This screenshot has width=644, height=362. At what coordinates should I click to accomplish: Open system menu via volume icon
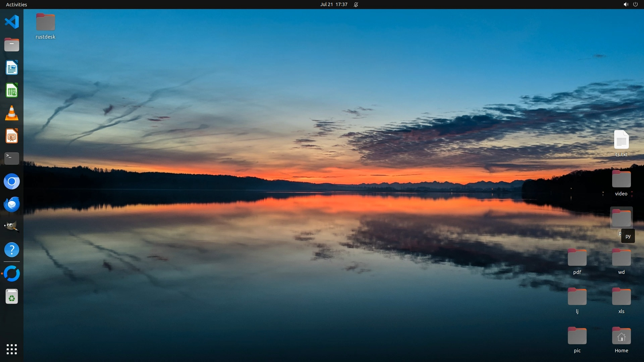point(626,4)
